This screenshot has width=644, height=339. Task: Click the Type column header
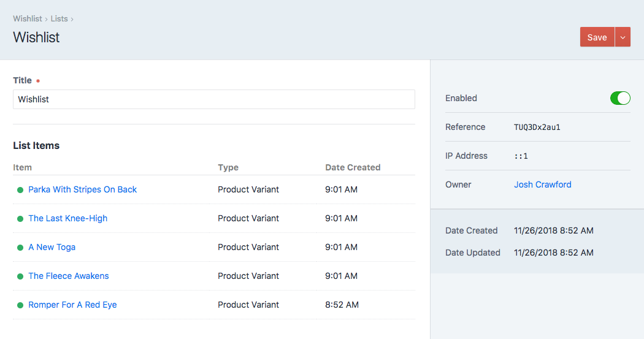tap(228, 167)
